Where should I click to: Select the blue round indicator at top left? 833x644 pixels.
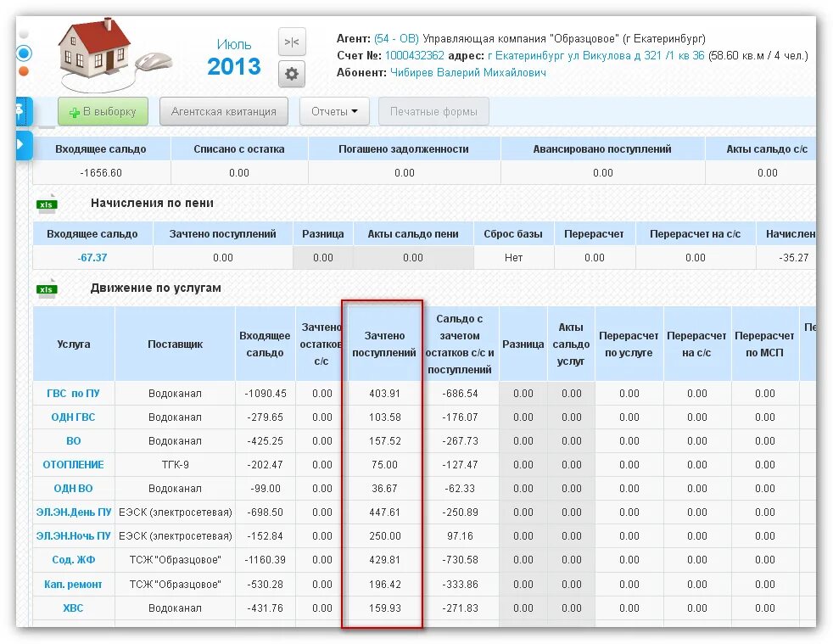pyautogui.click(x=23, y=53)
